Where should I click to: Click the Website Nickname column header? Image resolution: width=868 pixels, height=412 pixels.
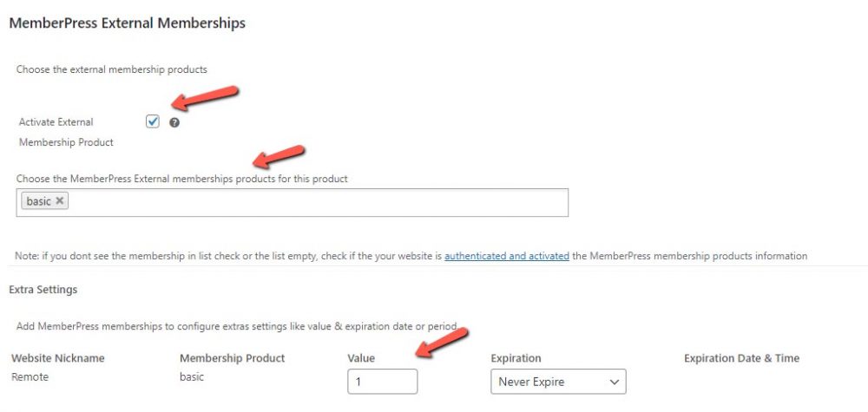pyautogui.click(x=56, y=358)
